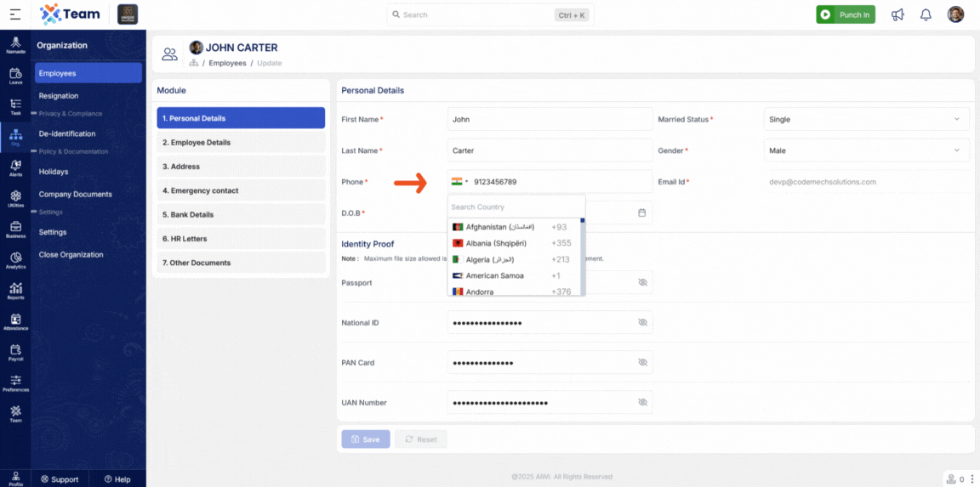Unhide the PAN Card number
Viewport: 980px width, 487px height.
click(642, 363)
